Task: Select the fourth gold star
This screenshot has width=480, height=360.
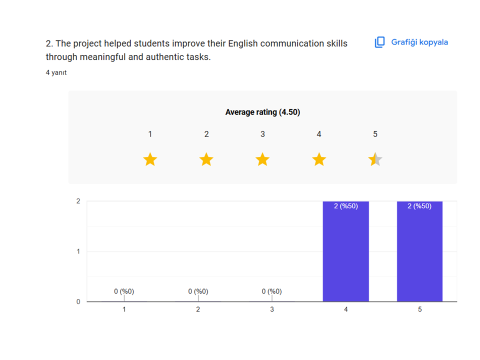Action: [x=319, y=159]
